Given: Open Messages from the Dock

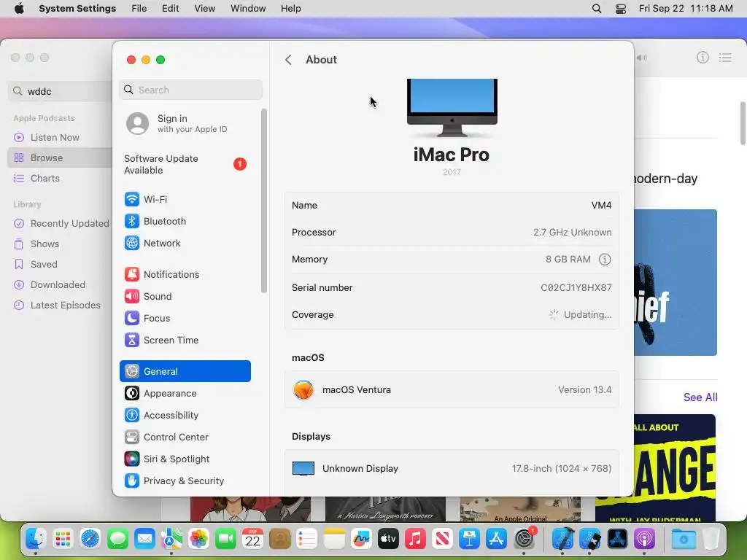Looking at the screenshot, I should click(x=117, y=539).
